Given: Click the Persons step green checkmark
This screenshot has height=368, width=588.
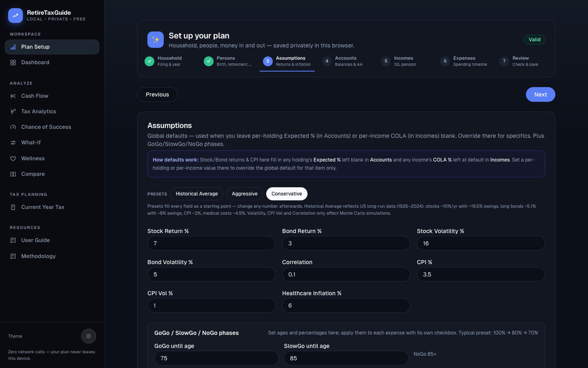Looking at the screenshot, I should point(209,61).
